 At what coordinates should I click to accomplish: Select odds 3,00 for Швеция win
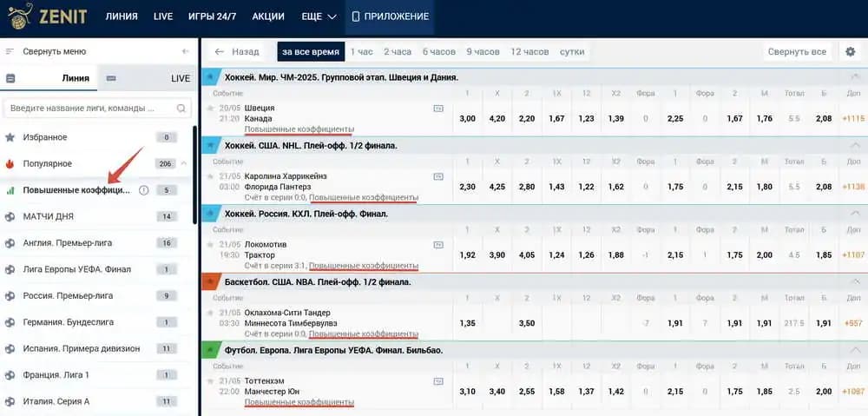click(468, 118)
